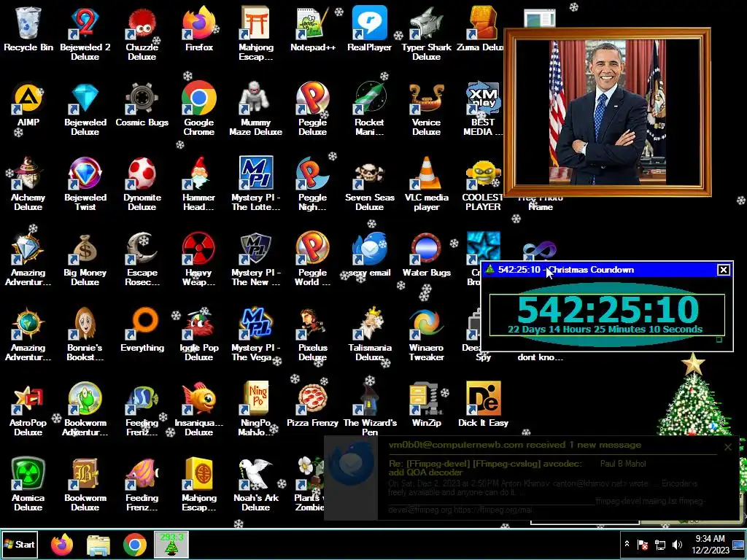Click the Chuzzle Deluxe desktop icon
This screenshot has width=747, height=560.
click(142, 32)
